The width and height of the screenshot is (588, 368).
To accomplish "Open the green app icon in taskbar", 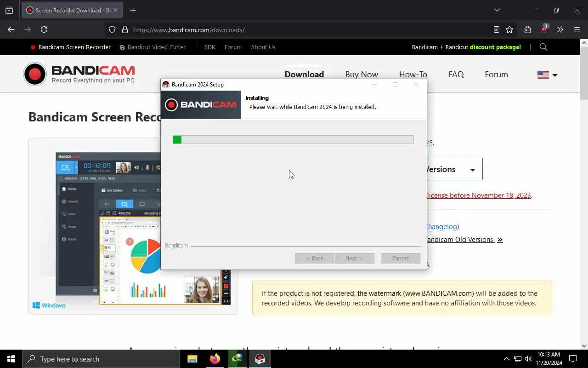I will (x=237, y=359).
